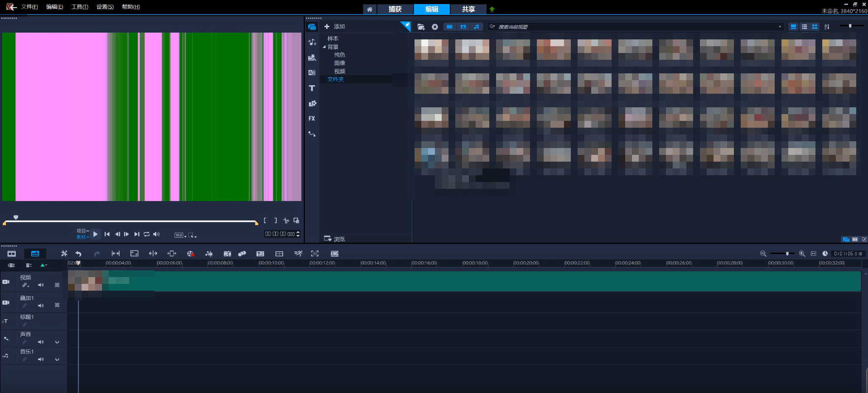Click the 添加 add folder button
This screenshot has width=868, height=393.
pos(334,27)
